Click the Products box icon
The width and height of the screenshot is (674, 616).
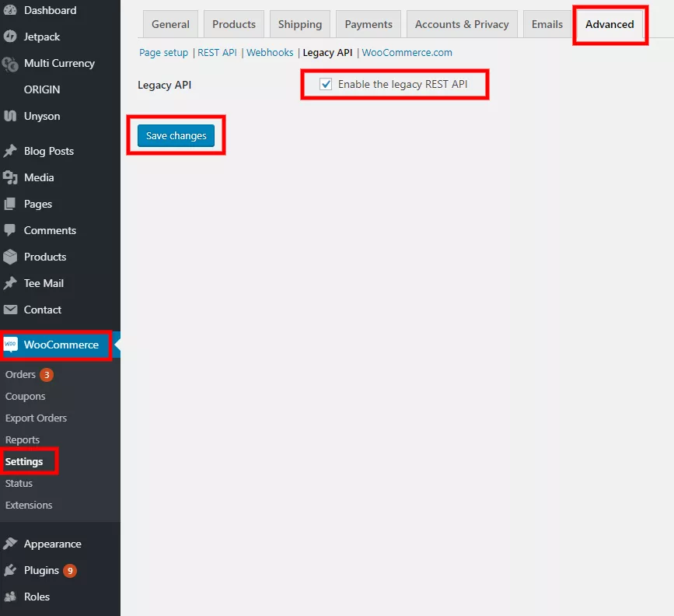(x=10, y=257)
